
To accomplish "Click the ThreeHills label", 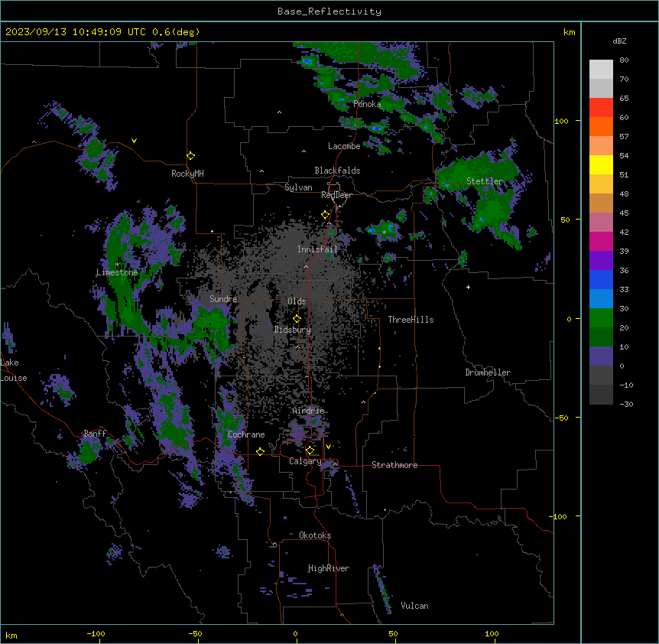I will (411, 320).
